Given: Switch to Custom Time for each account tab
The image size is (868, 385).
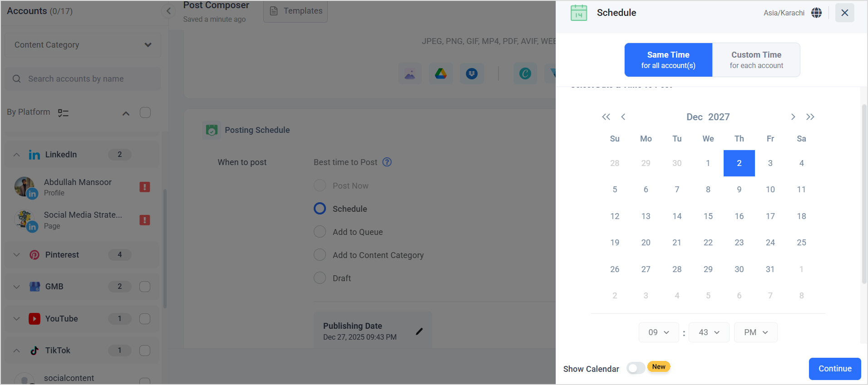Looking at the screenshot, I should pyautogui.click(x=756, y=60).
